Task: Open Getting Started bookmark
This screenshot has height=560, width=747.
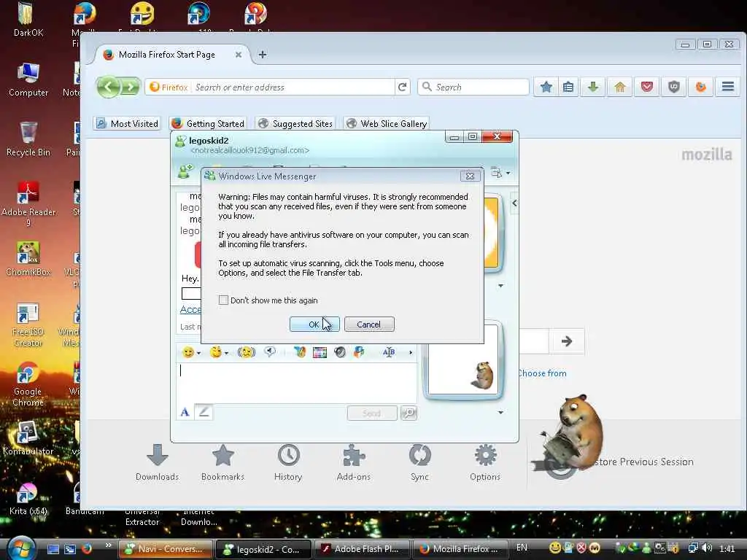Action: click(x=208, y=123)
